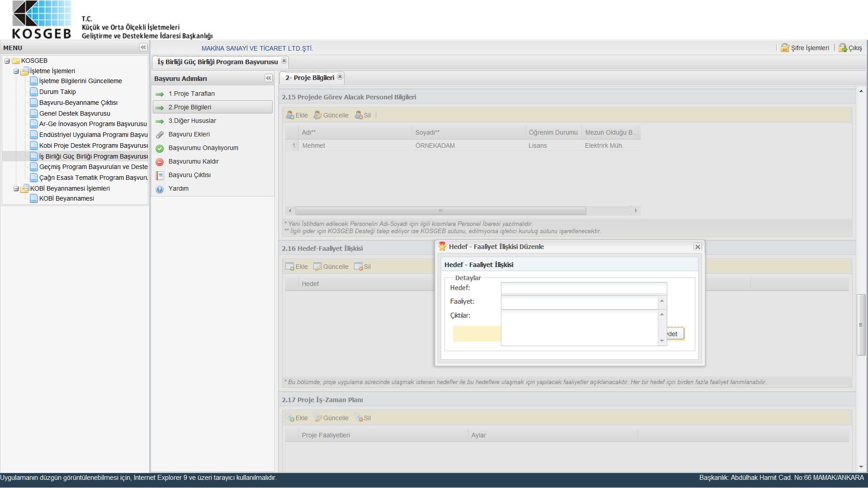Open Genel Destek Başvurusu
The image size is (868, 488).
[x=75, y=113]
